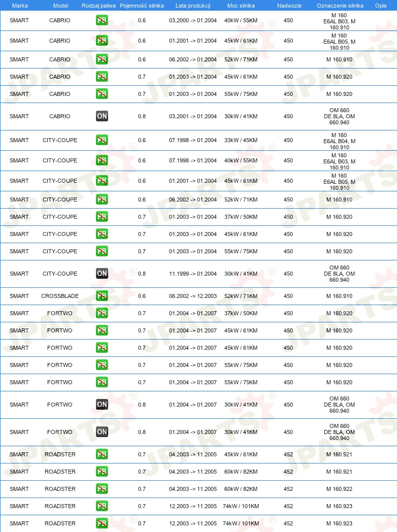Click petrol icon in the CROSSBLADE row
Screen dimensions: 397x532
(x=102, y=296)
